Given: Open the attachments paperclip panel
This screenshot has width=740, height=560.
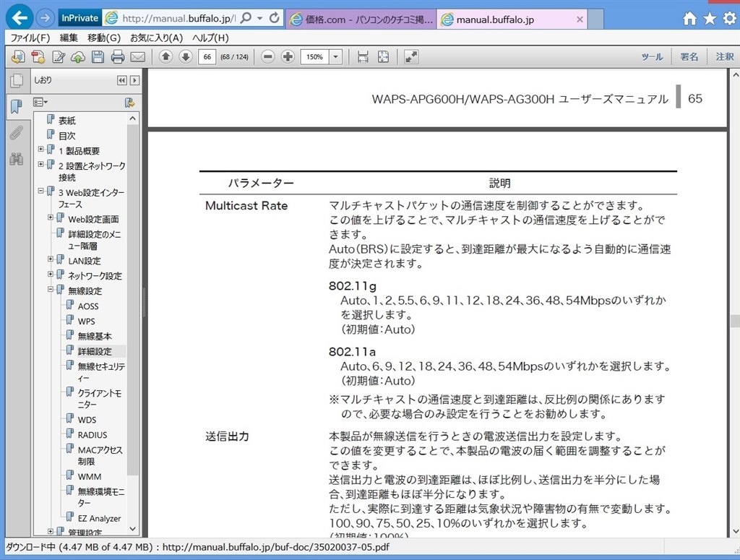Looking at the screenshot, I should (17, 133).
